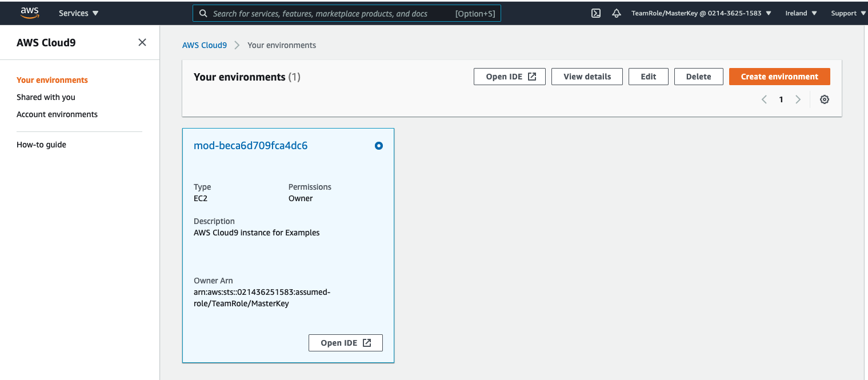Screen dimensions: 868x380
Task: Open the Support dropdown menu
Action: (847, 13)
